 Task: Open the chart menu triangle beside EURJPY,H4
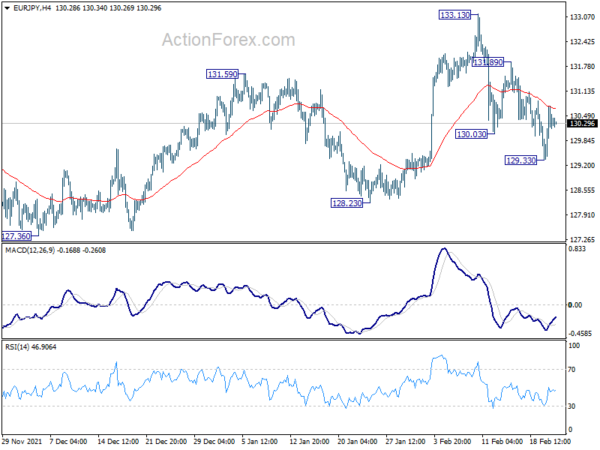pos(7,8)
